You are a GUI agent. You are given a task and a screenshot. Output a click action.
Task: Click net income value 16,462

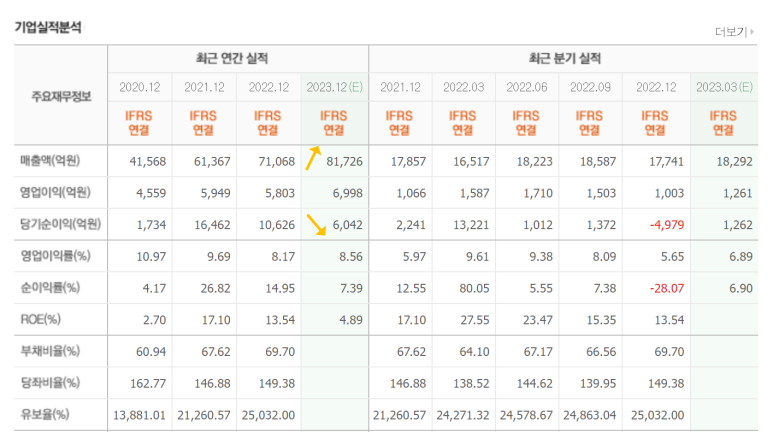coord(212,225)
